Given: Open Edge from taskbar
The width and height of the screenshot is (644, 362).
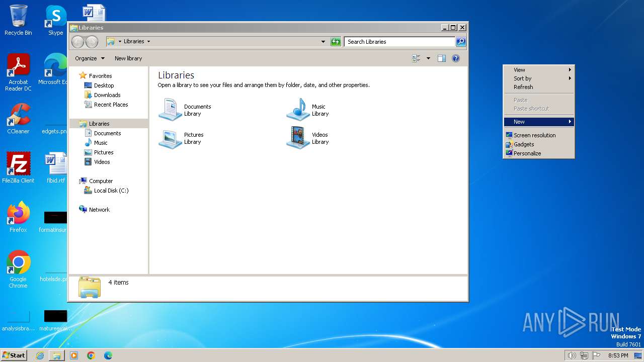Looking at the screenshot, I should point(108,355).
